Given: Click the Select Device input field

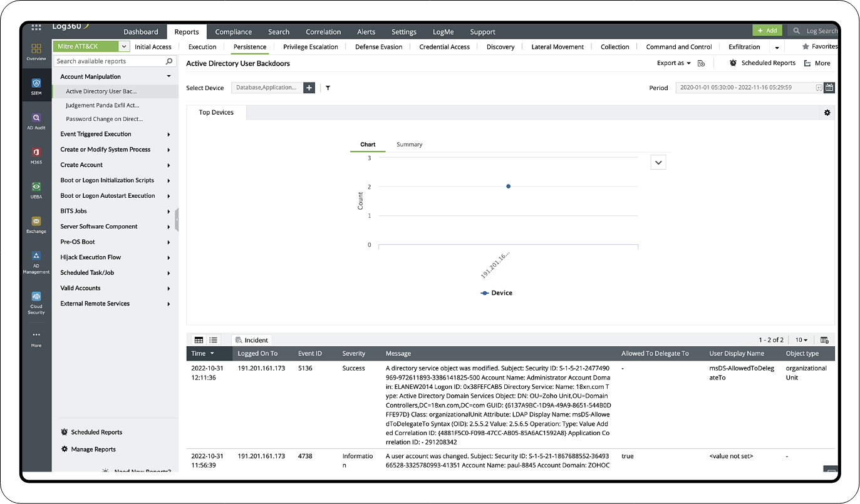Looking at the screenshot, I should coord(267,88).
